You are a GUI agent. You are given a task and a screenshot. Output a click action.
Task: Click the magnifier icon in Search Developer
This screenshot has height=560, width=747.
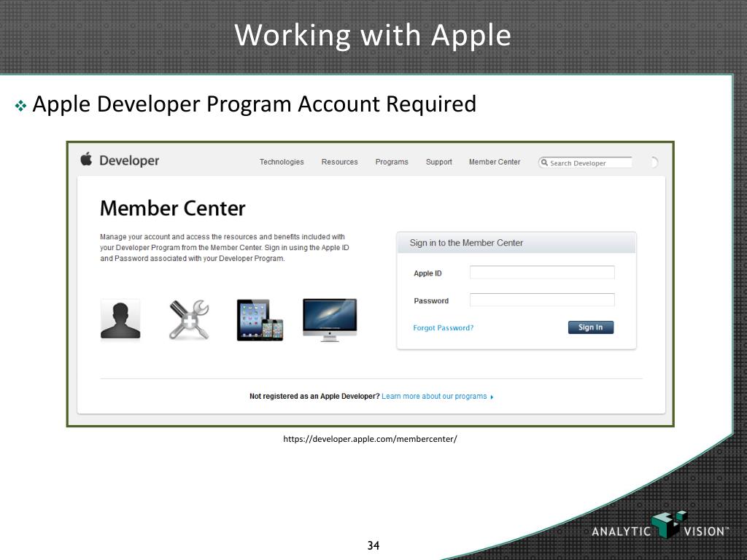544,163
